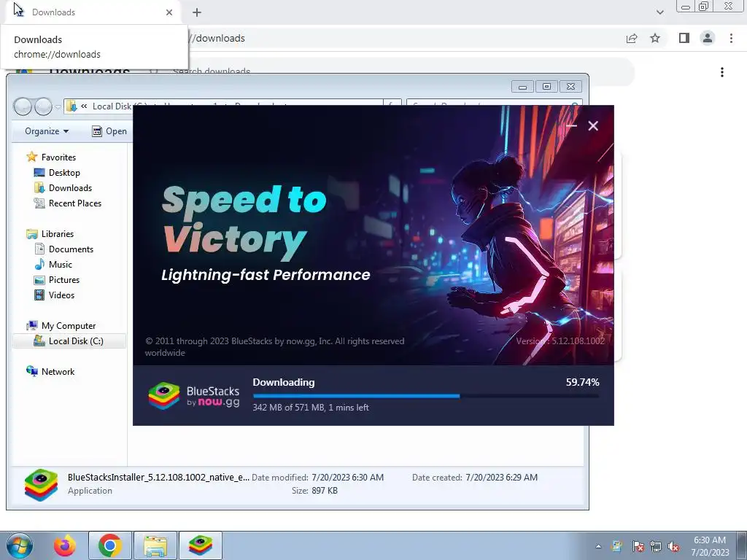Image resolution: width=747 pixels, height=560 pixels.
Task: Click Chrome share this page icon
Action: tap(632, 38)
